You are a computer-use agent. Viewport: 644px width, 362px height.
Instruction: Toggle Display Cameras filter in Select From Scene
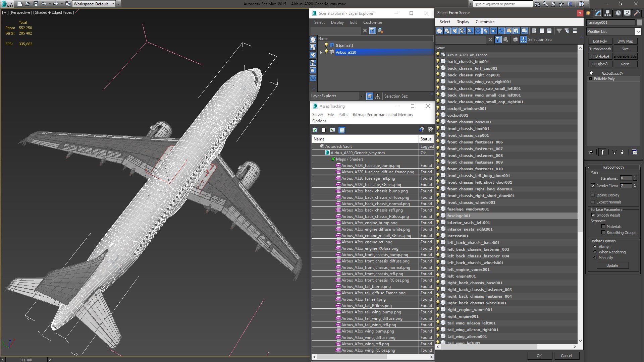[463, 31]
